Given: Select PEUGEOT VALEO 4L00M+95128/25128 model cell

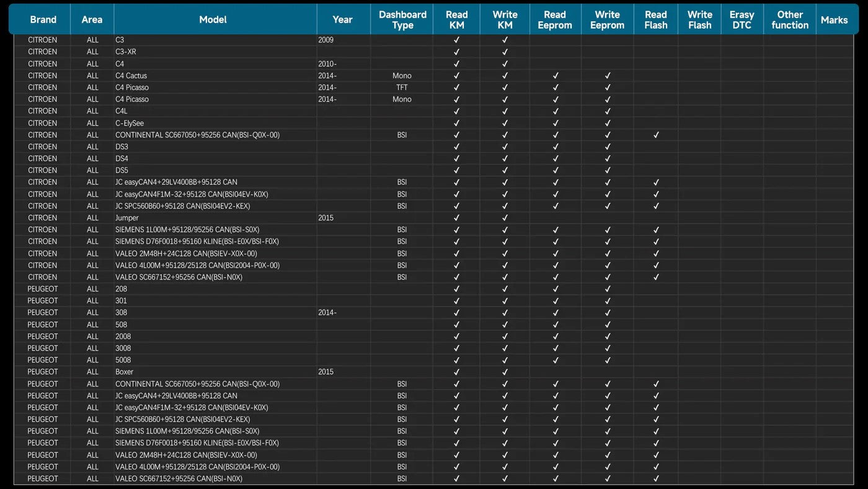Looking at the screenshot, I should click(x=215, y=467).
